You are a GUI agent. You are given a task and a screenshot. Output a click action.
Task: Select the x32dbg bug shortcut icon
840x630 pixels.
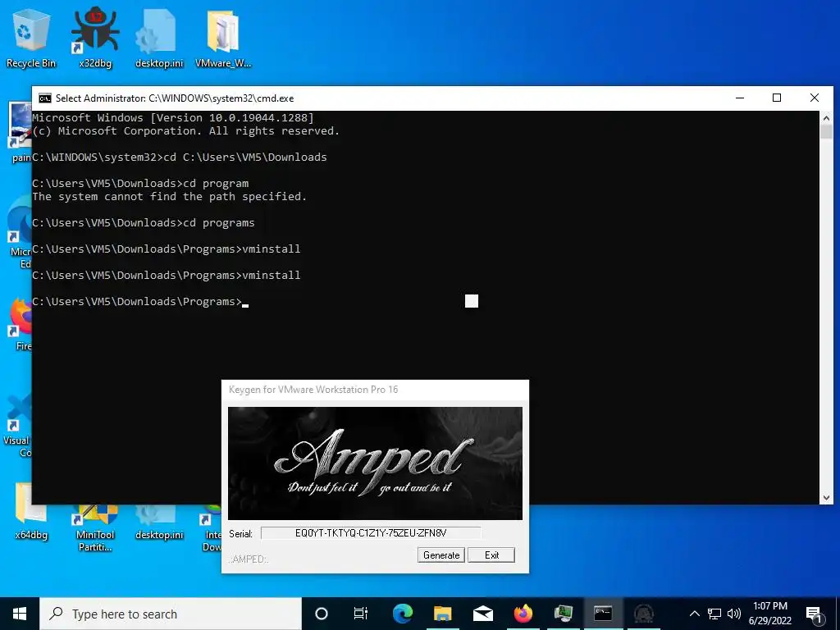coord(95,39)
